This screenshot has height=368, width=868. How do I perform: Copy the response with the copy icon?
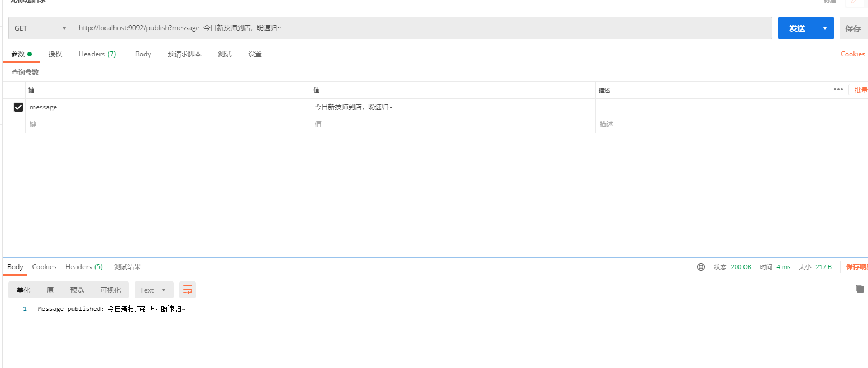pos(860,289)
